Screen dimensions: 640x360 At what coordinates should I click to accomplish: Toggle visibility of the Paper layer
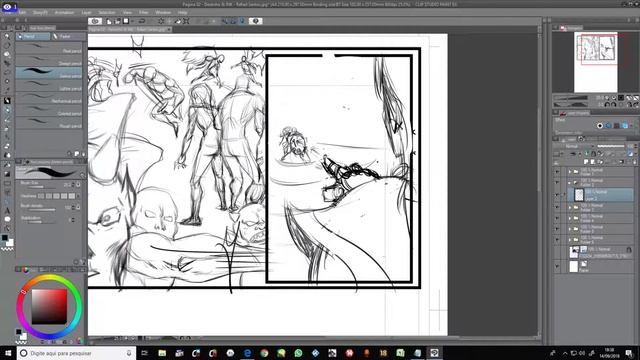tap(557, 267)
